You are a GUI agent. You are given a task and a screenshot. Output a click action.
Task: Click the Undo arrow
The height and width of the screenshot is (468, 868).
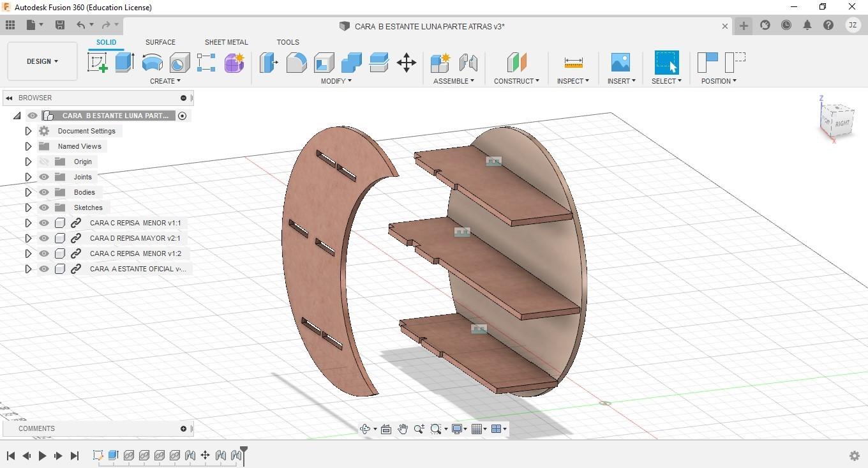point(80,25)
